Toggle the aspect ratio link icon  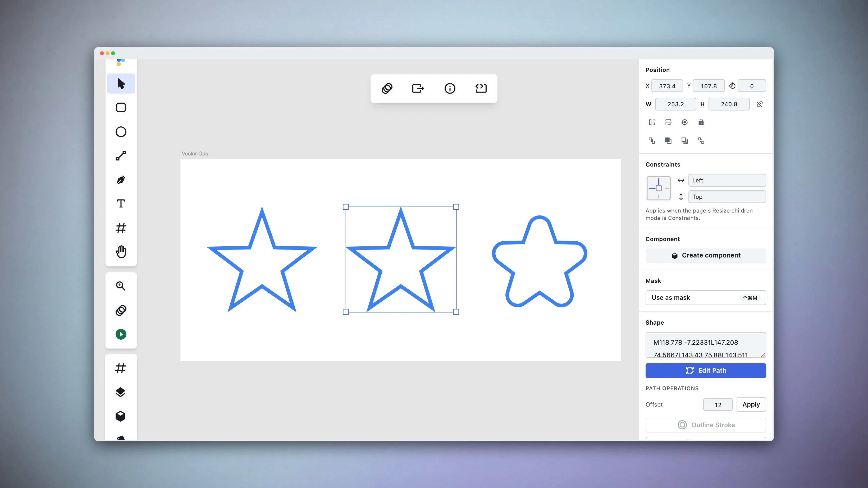[x=760, y=104]
